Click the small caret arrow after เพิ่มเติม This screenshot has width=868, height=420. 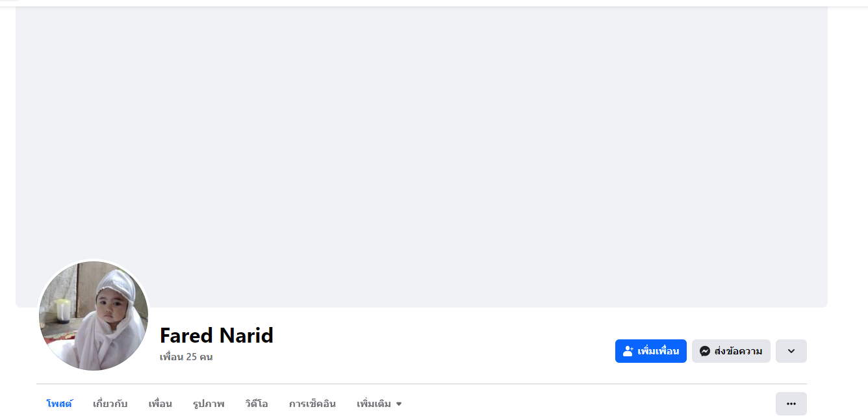(x=399, y=404)
